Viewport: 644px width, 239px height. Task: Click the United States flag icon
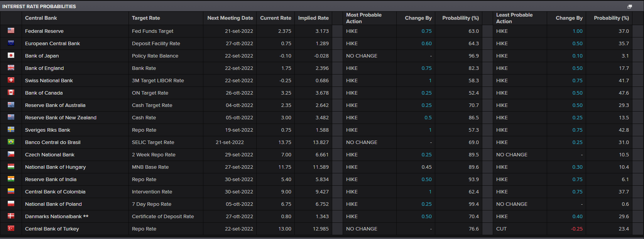tap(11, 31)
